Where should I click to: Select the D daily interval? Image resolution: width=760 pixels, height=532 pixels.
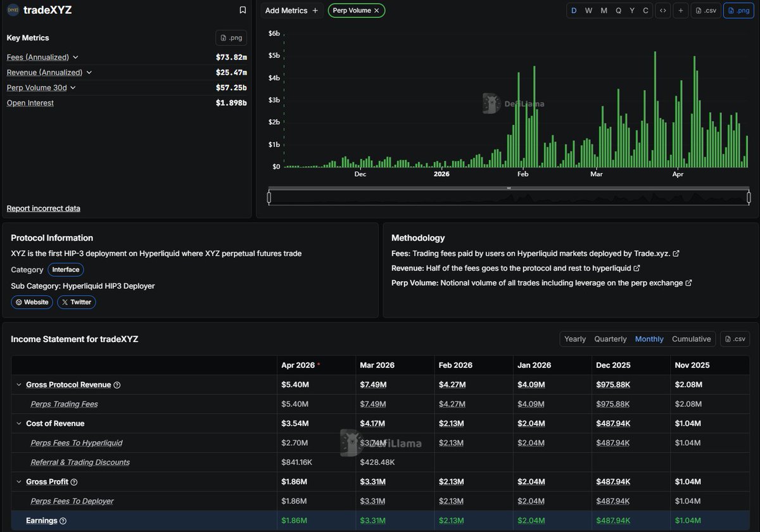pos(574,10)
